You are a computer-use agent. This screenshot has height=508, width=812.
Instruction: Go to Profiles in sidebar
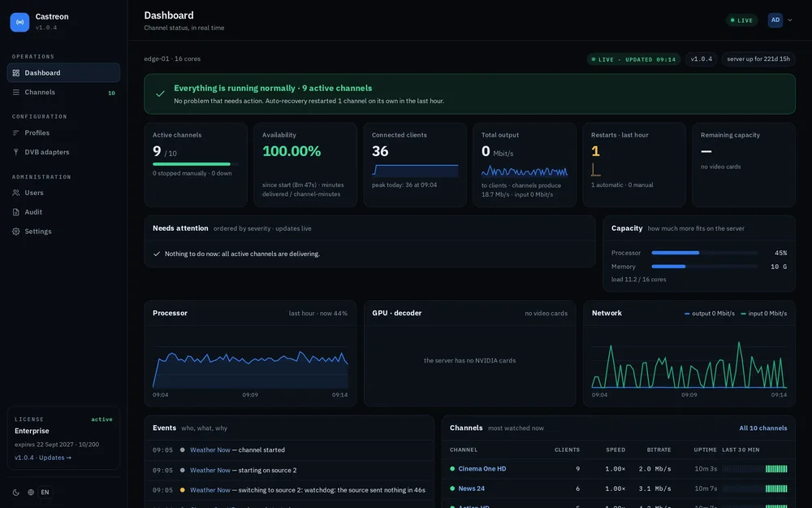coord(63,132)
